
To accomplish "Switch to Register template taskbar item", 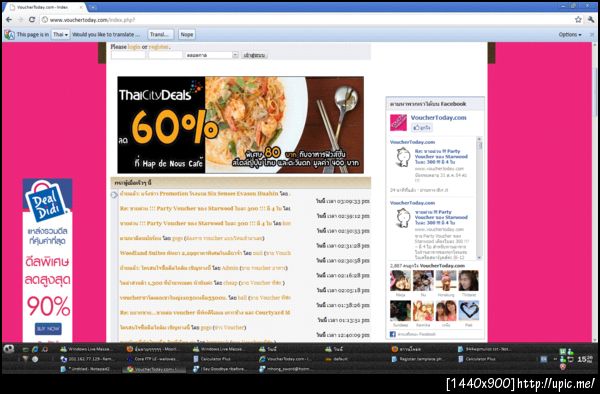I will coord(418,359).
